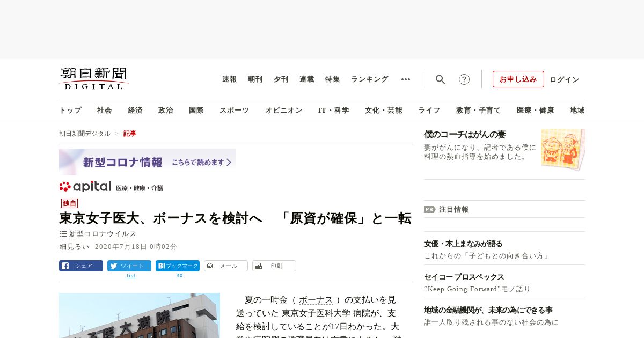This screenshot has width=644, height=338.
Task: Go to the 文化・芸能 navigation tab
Action: coord(384,111)
